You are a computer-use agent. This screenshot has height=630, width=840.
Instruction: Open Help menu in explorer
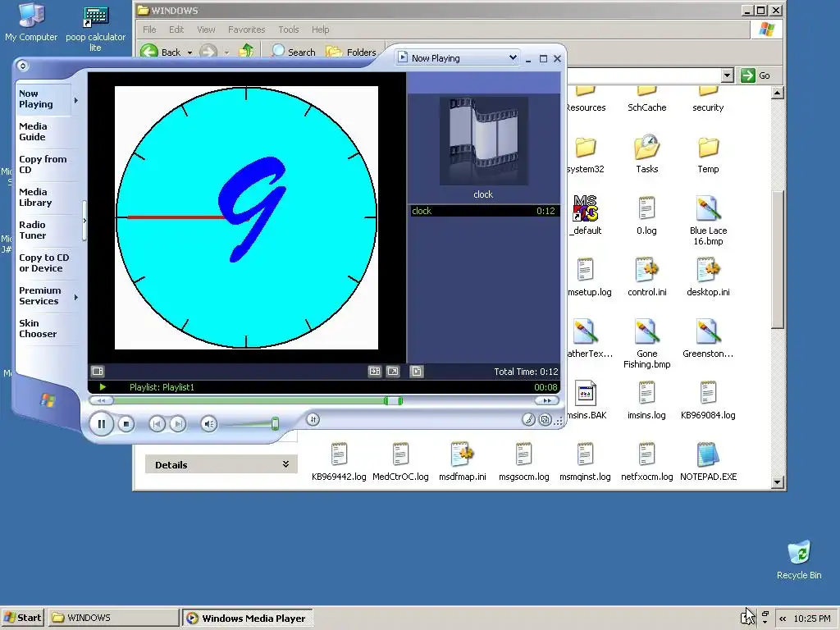click(321, 30)
